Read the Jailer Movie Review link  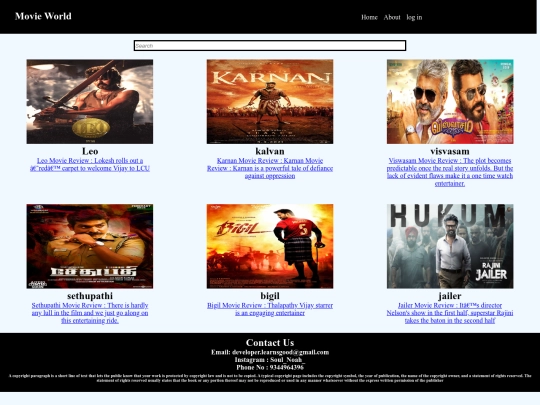point(450,313)
